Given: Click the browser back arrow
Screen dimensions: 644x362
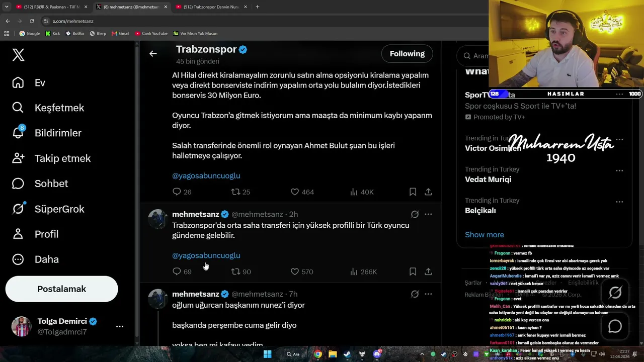Looking at the screenshot, I should click(8, 21).
